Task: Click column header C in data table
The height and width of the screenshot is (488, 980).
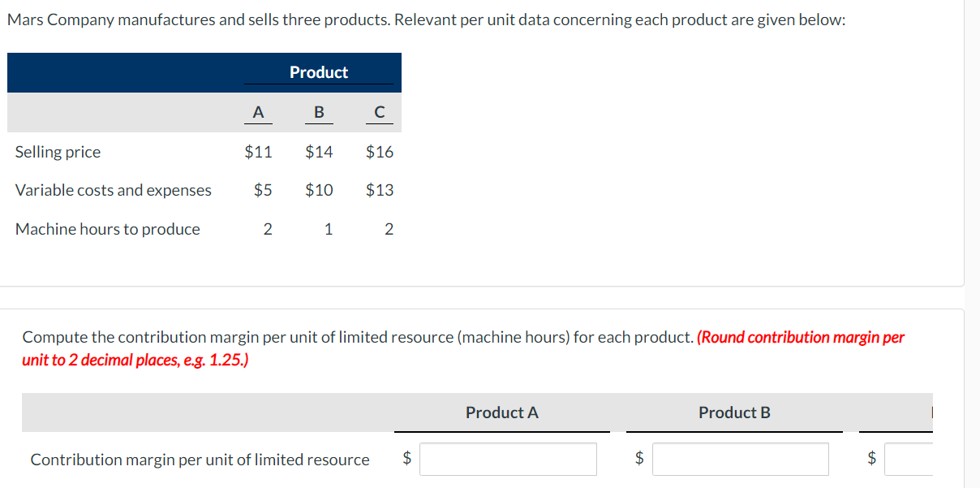Action: (380, 113)
